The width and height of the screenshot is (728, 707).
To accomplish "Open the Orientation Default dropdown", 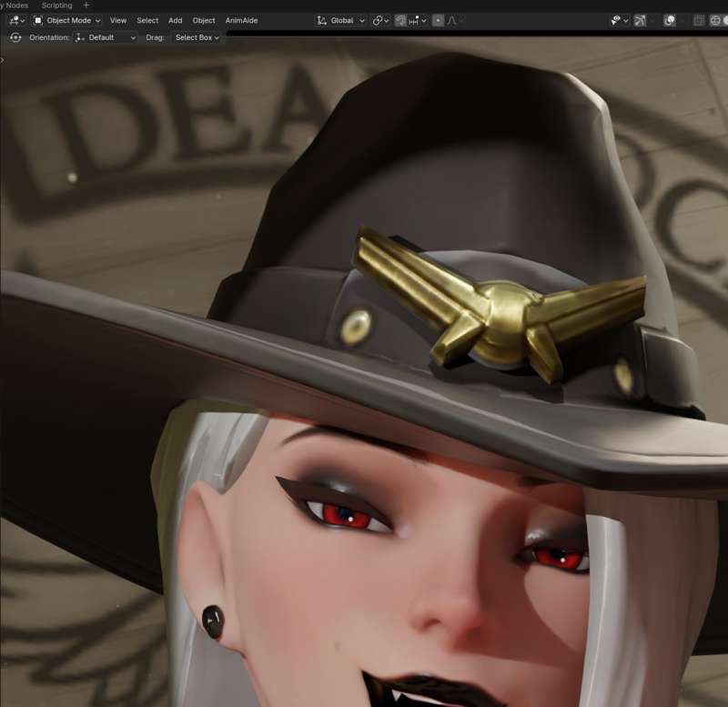I will pyautogui.click(x=106, y=37).
